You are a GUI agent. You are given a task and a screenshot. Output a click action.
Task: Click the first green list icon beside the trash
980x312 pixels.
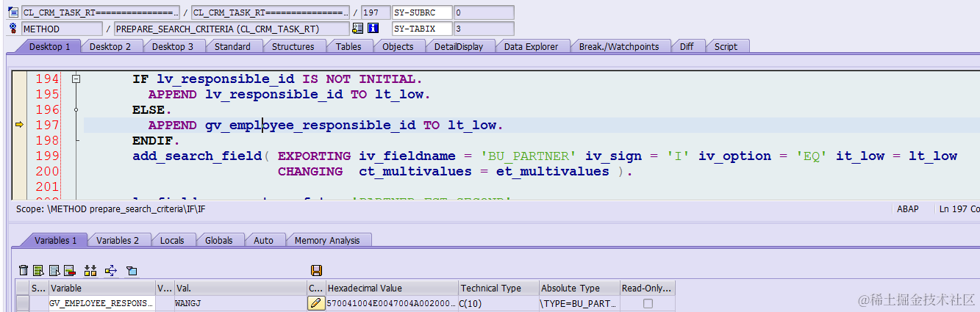38,271
